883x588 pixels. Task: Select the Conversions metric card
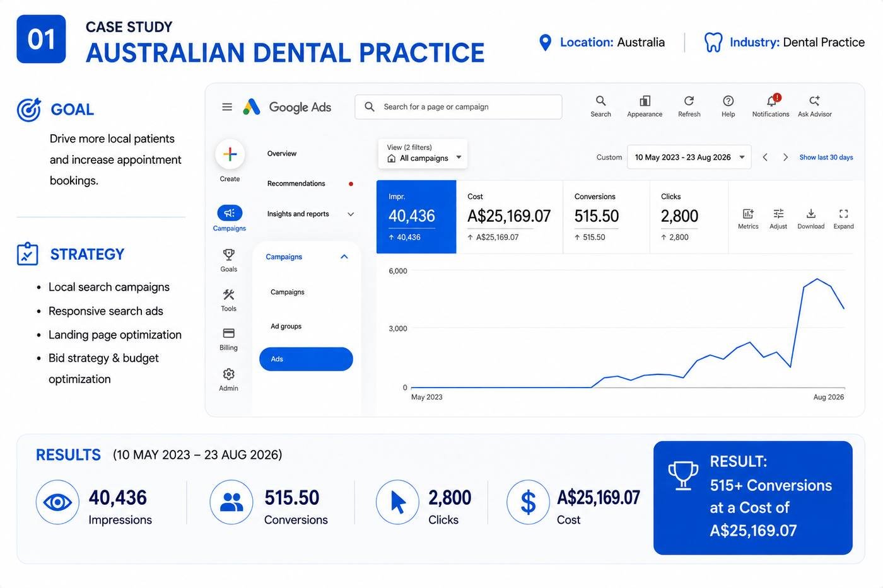pos(606,217)
